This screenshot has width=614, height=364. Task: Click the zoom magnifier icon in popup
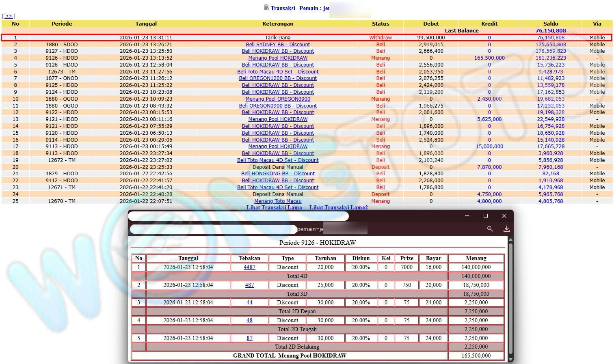pos(490,229)
